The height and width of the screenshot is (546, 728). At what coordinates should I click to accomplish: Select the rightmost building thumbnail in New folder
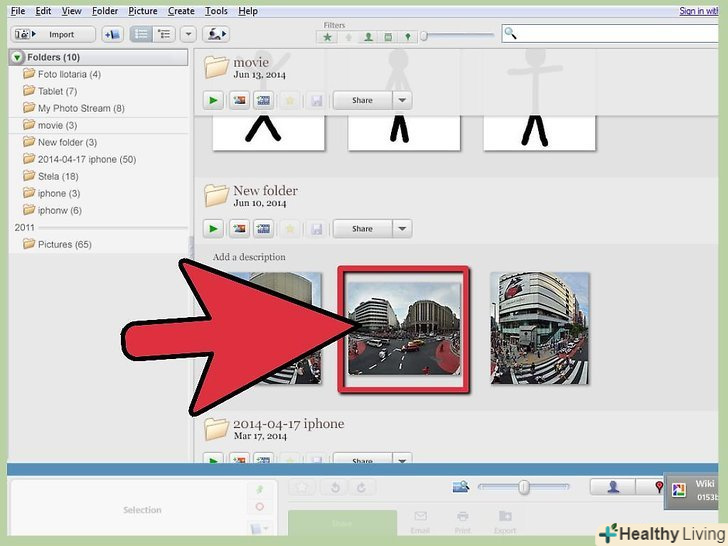(540, 328)
